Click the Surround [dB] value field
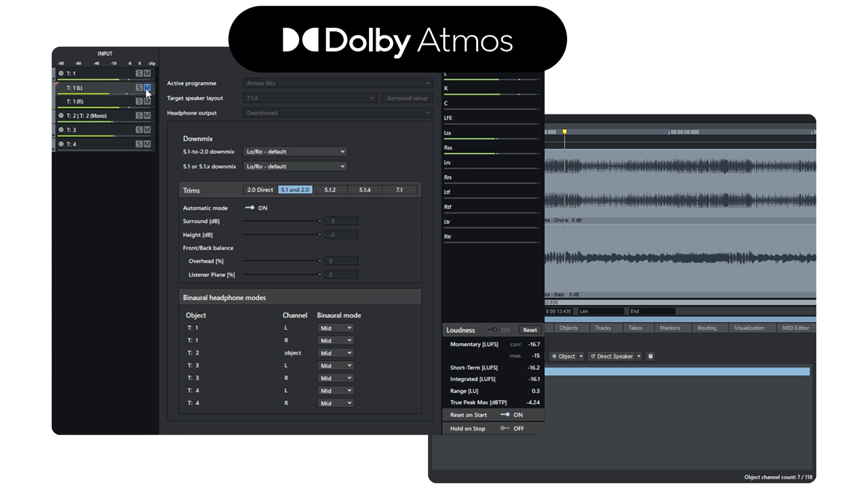This screenshot has height=488, width=868. [342, 221]
